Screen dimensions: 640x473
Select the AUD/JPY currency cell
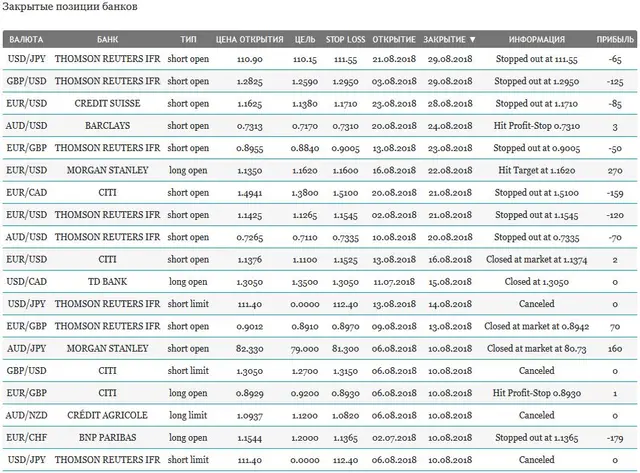click(27, 349)
